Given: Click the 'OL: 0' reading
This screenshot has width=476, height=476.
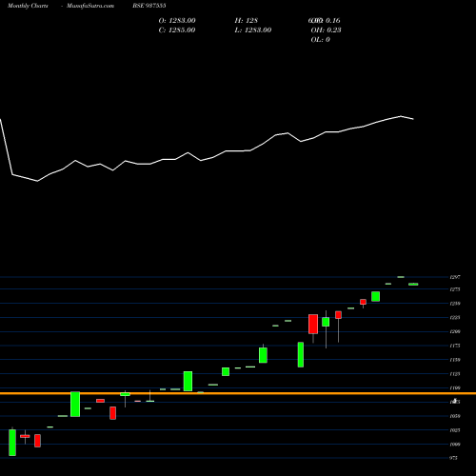Looking at the screenshot, I should click(x=320, y=40).
